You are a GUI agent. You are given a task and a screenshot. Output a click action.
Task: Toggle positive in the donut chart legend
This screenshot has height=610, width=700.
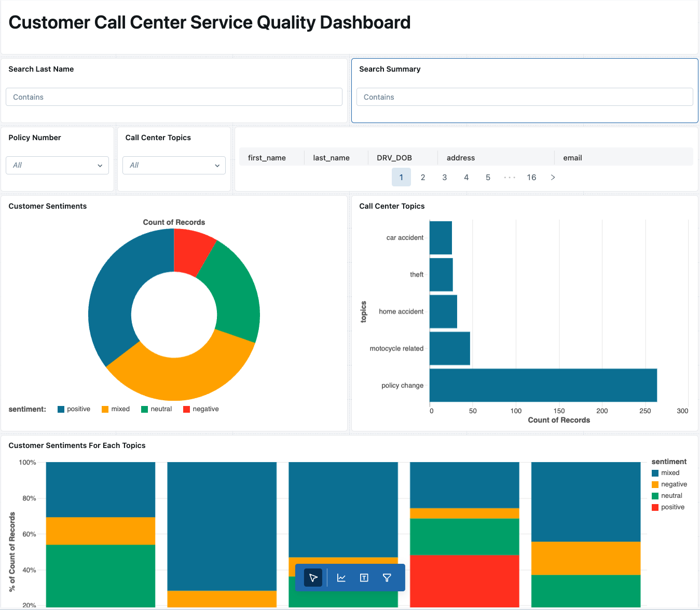[74, 409]
